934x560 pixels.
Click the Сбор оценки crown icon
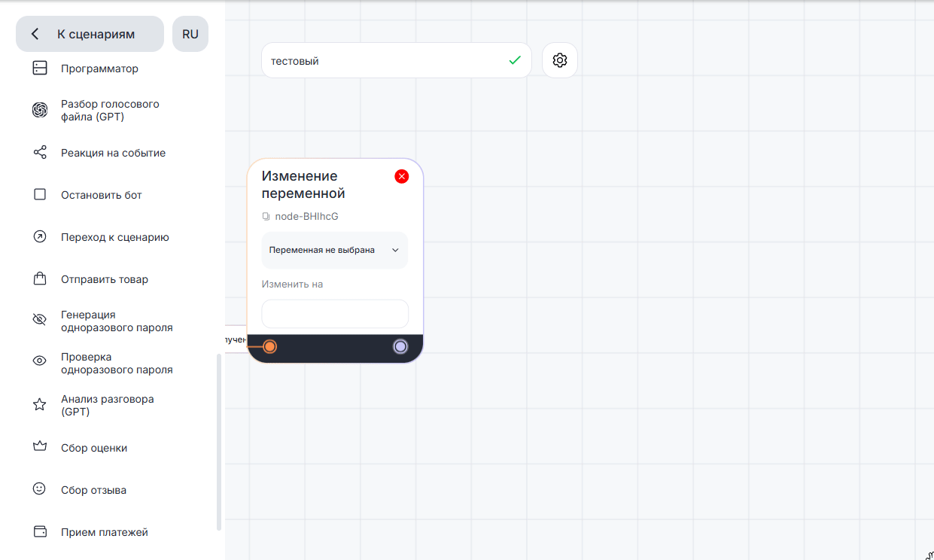coord(40,447)
